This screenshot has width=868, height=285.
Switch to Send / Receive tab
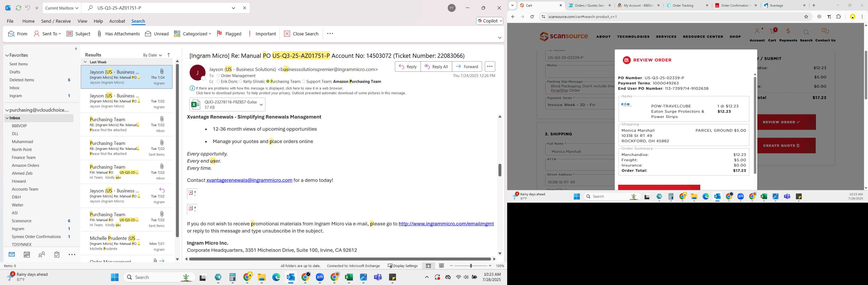point(56,21)
